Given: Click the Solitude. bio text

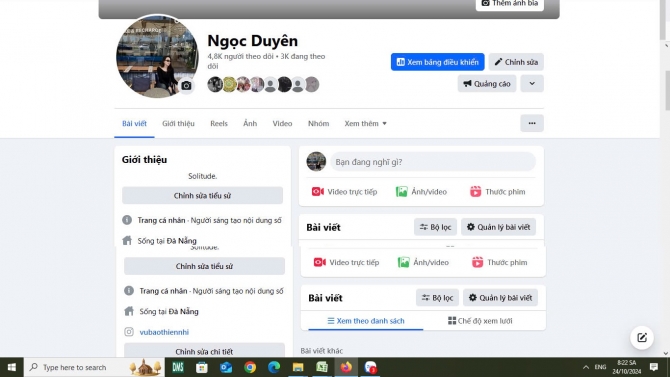Looking at the screenshot, I should 203,176.
